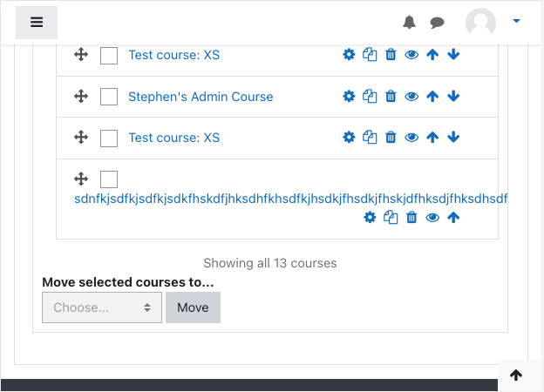Edit settings gear for Stephen's Admin Course
544x392 pixels.
pyautogui.click(x=349, y=96)
